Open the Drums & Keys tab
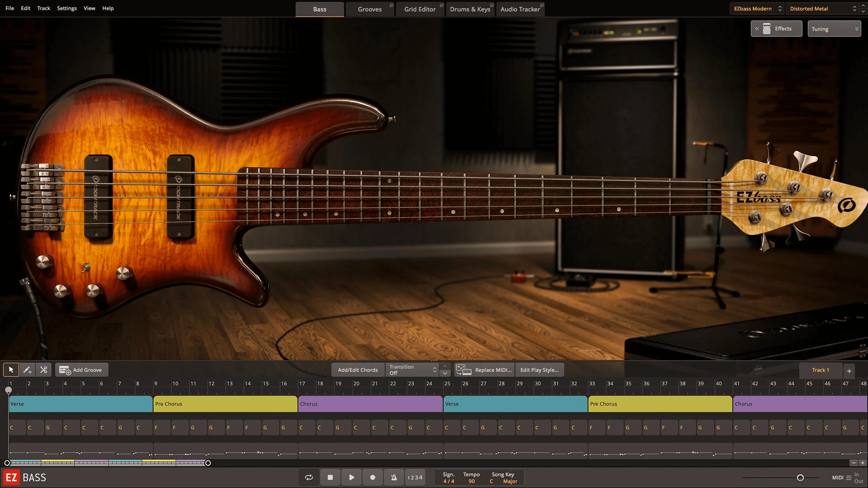The height and width of the screenshot is (488, 868). (x=469, y=9)
